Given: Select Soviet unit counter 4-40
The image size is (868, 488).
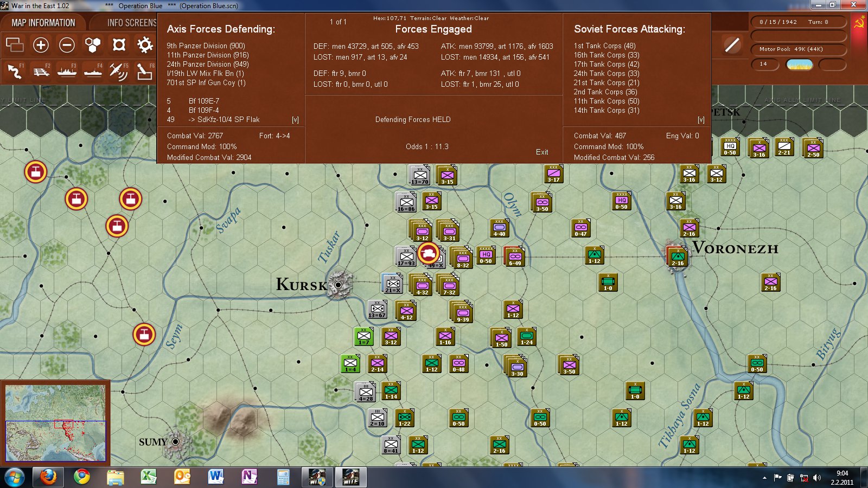Looking at the screenshot, I should coord(499,228).
